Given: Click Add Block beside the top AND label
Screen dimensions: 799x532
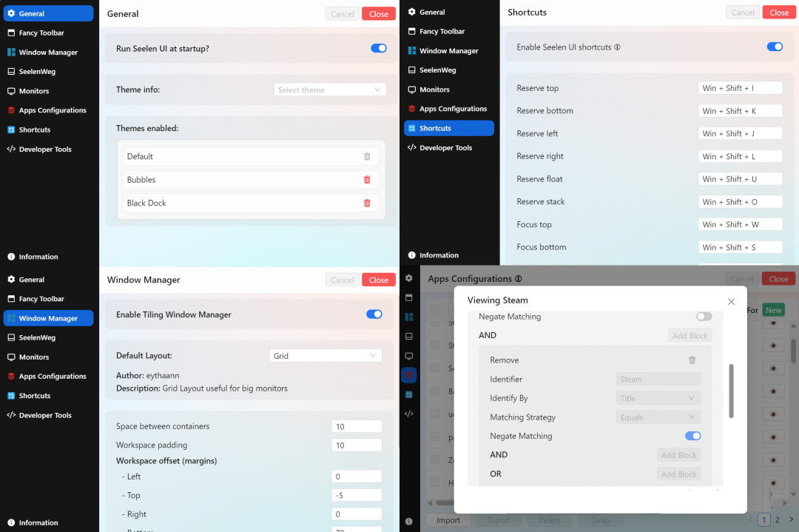Looking at the screenshot, I should 690,335.
